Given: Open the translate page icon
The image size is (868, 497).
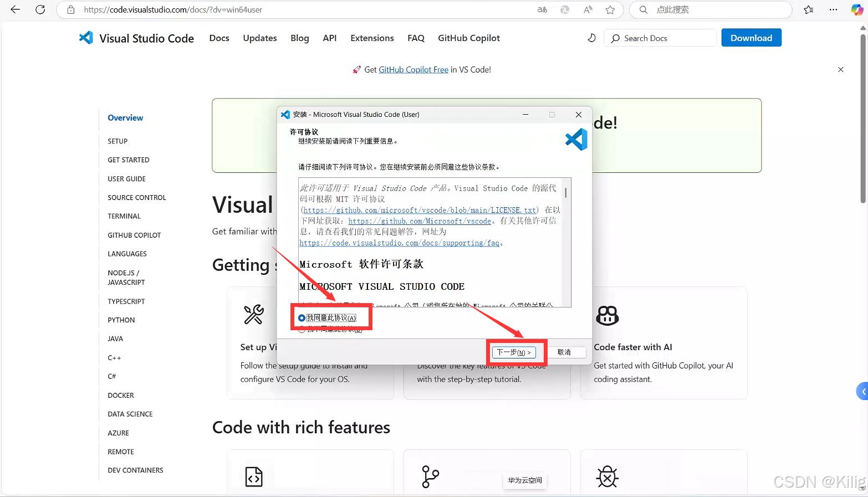Looking at the screenshot, I should [542, 9].
